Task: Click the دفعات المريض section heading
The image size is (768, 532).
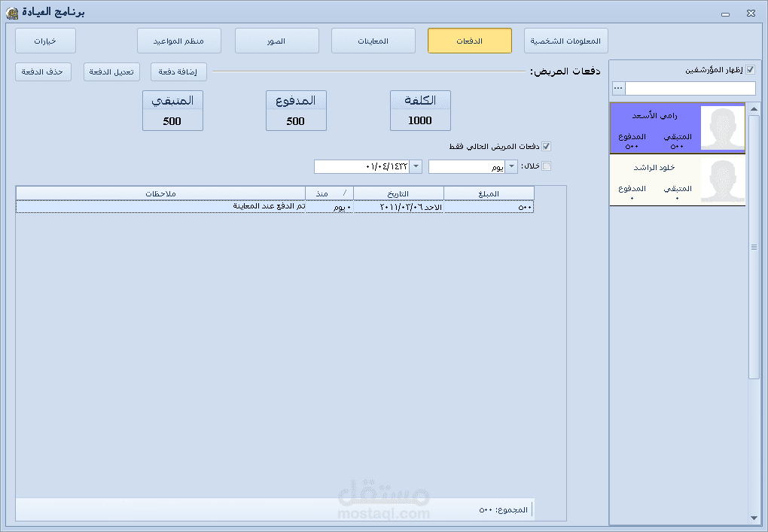Action: [x=565, y=71]
